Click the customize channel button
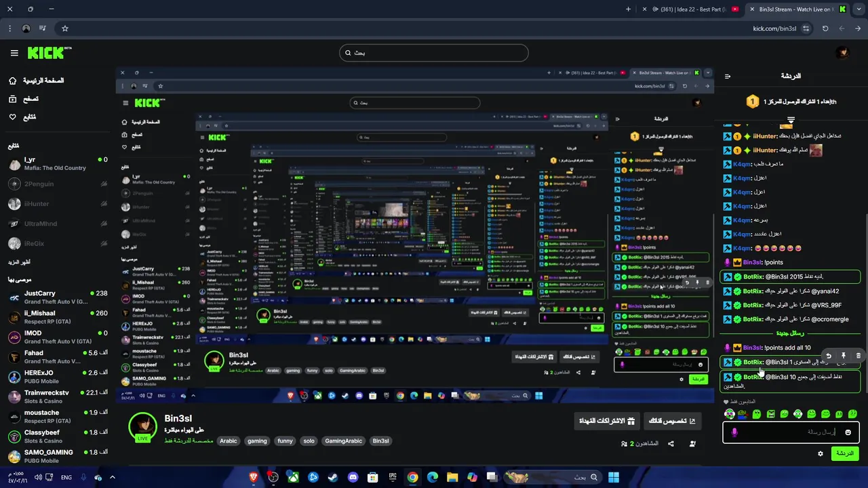The width and height of the screenshot is (868, 488). (x=672, y=421)
